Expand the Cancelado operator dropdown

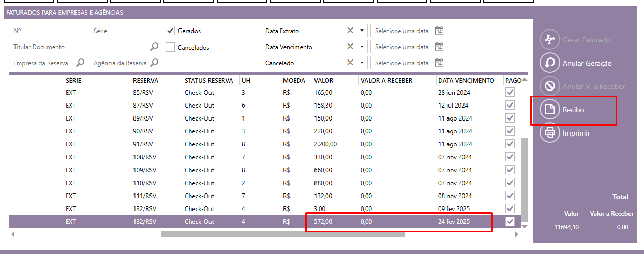click(362, 63)
